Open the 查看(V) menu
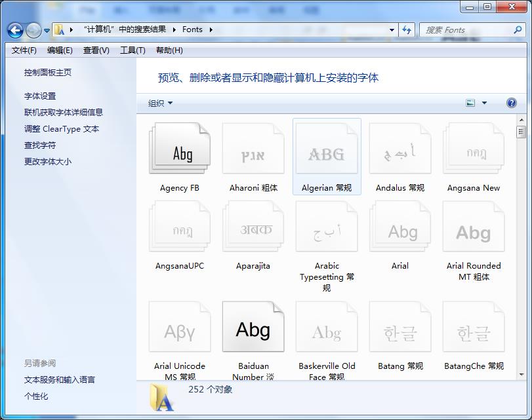This screenshot has width=532, height=420. coord(96,50)
